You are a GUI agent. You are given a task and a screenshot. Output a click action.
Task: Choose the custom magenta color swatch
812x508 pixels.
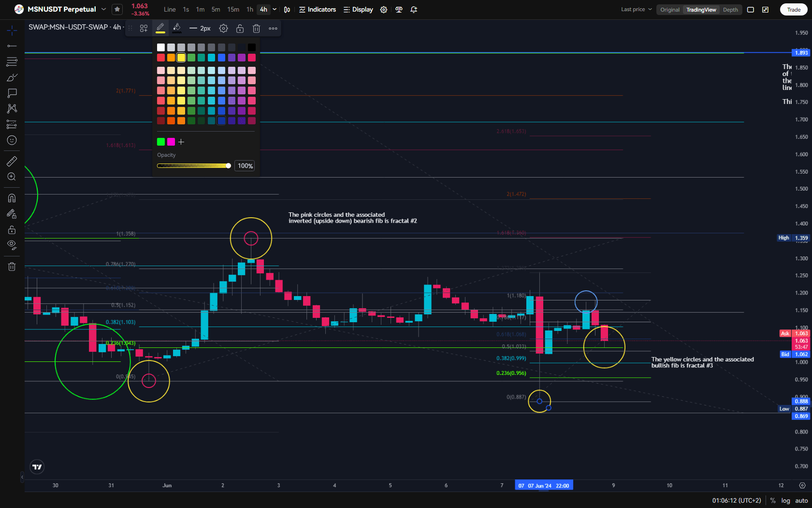pyautogui.click(x=171, y=142)
